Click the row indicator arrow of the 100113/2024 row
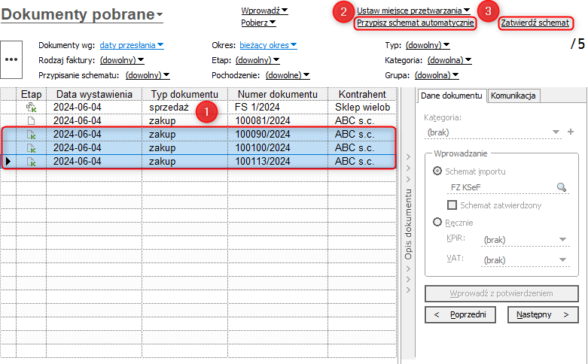 (x=8, y=162)
